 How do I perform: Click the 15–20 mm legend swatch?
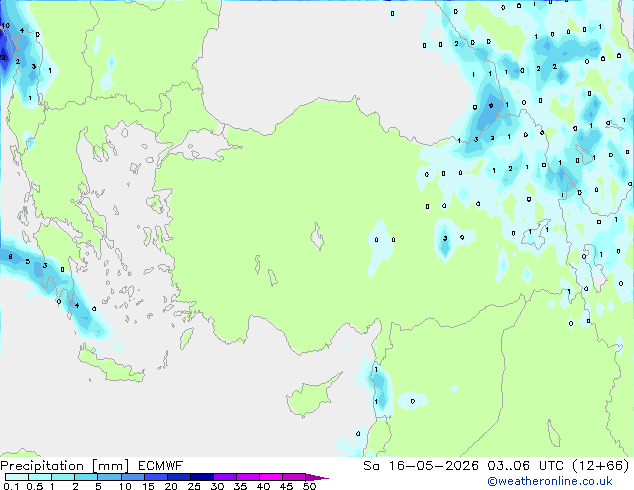coord(155,477)
